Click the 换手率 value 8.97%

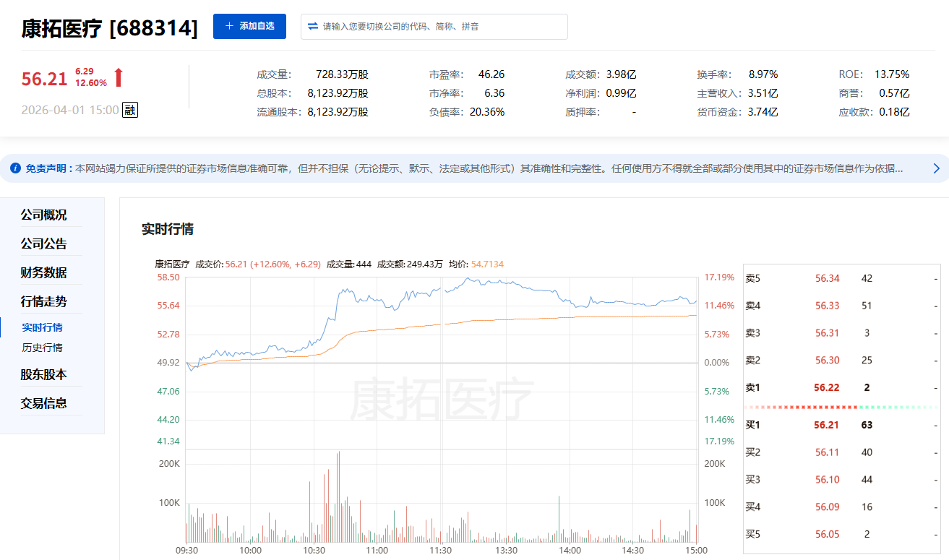point(763,74)
